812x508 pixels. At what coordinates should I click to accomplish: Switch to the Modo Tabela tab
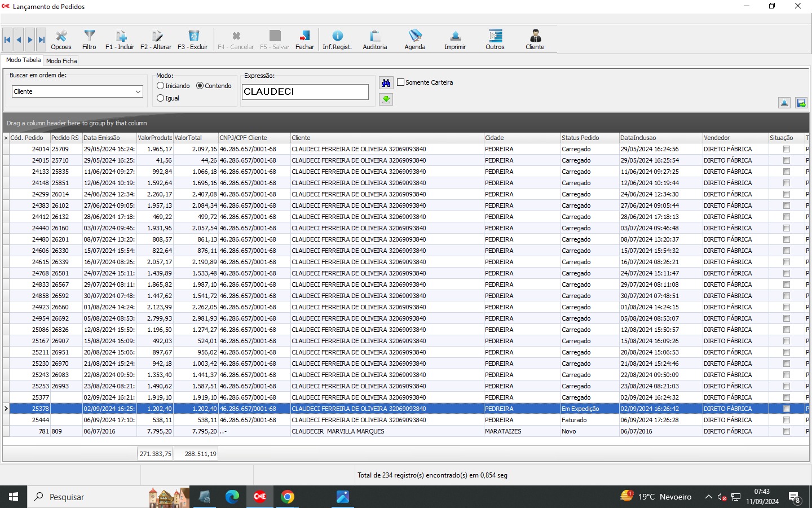pos(23,60)
